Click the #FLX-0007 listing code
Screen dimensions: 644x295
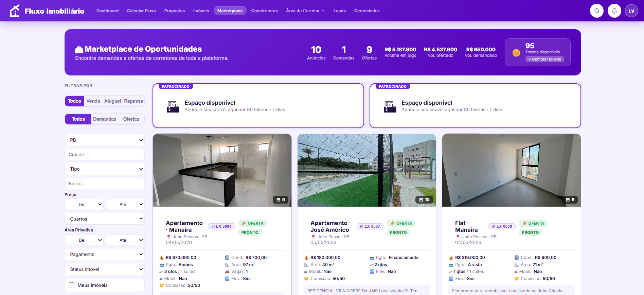pyautogui.click(x=370, y=226)
